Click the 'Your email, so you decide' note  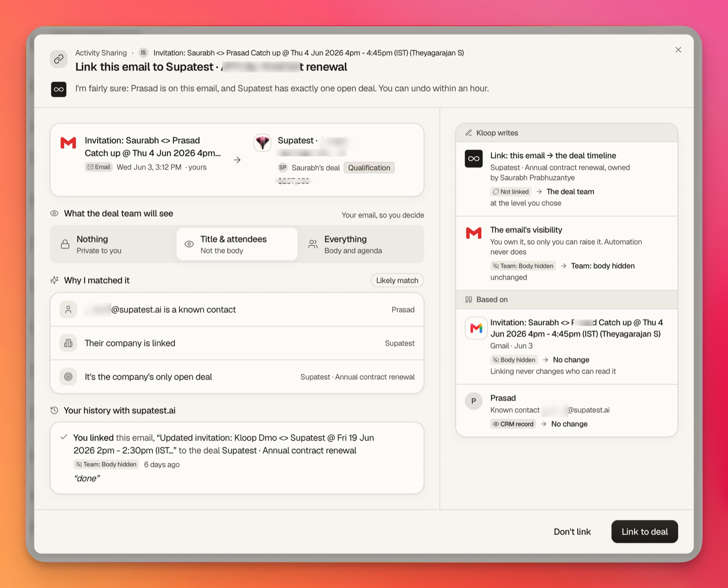pyautogui.click(x=383, y=215)
